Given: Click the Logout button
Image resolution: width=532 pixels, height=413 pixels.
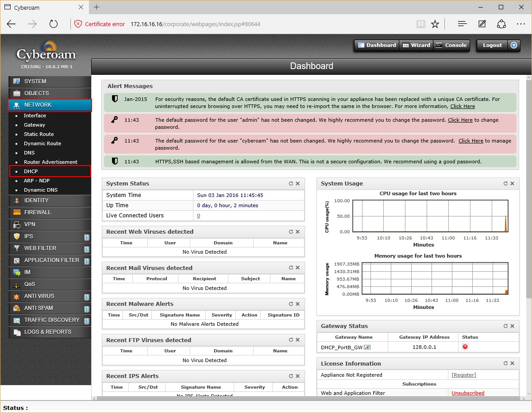Looking at the screenshot, I should 492,45.
